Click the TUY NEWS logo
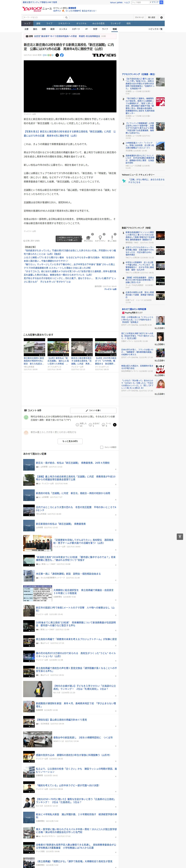 104,55
